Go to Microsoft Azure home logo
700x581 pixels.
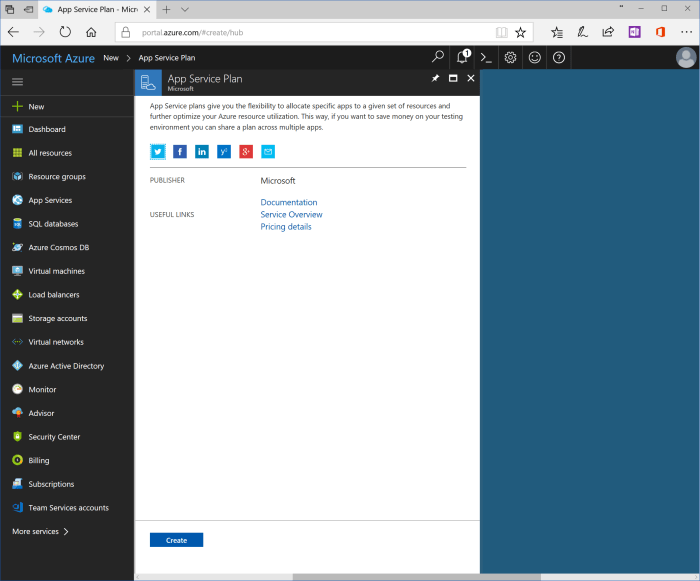[x=53, y=59]
